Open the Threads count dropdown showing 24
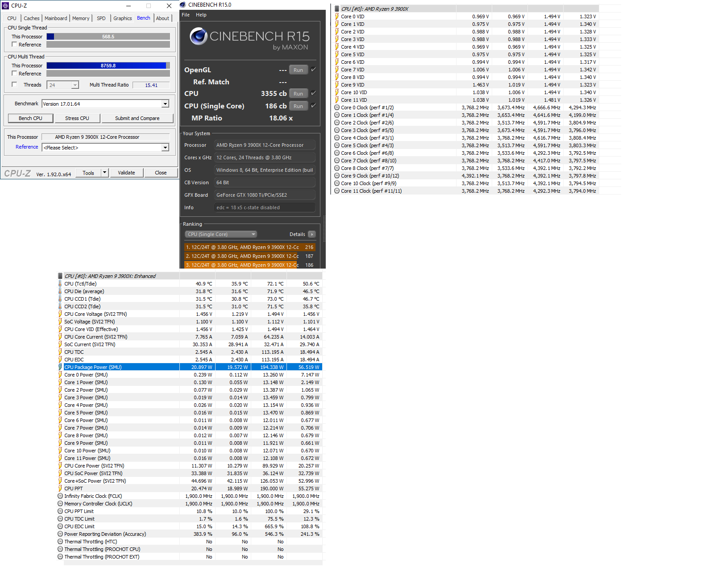722x588 pixels. click(x=75, y=85)
